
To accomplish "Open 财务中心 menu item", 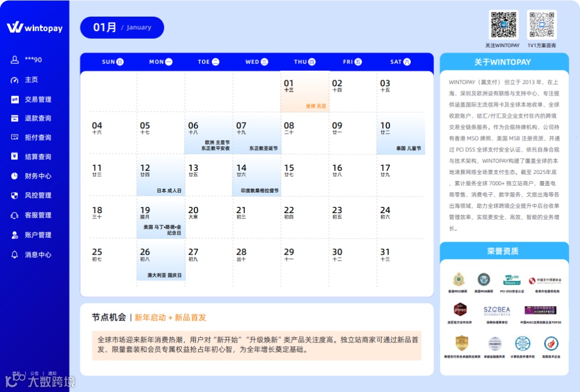I will 38,176.
